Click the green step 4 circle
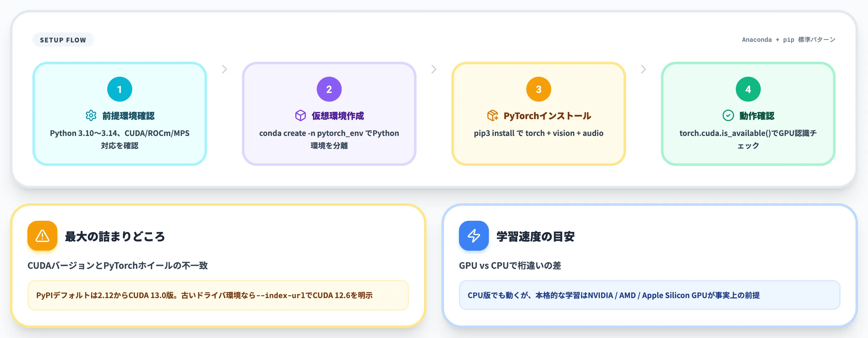 tap(748, 89)
